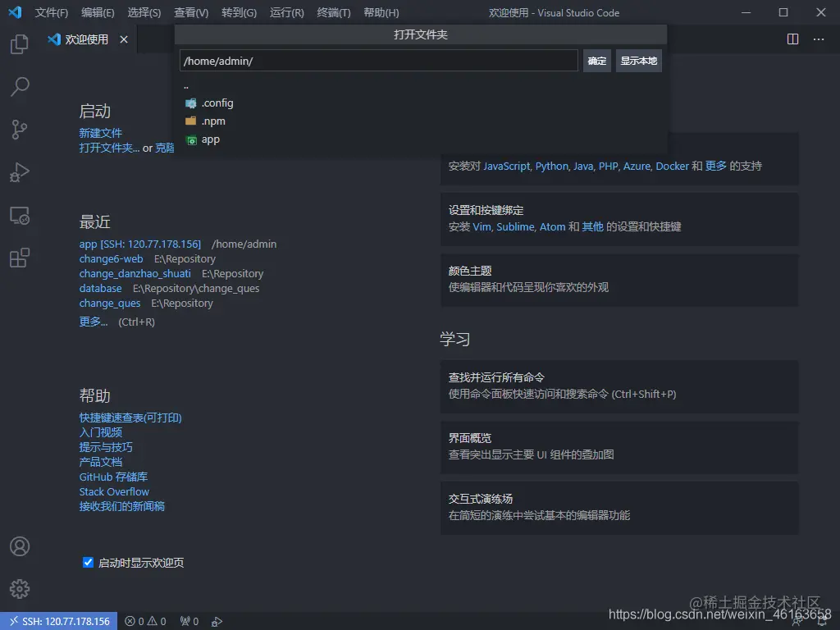Open recent change_danzhao_shuati project
The width and height of the screenshot is (840, 630).
pyautogui.click(x=135, y=274)
